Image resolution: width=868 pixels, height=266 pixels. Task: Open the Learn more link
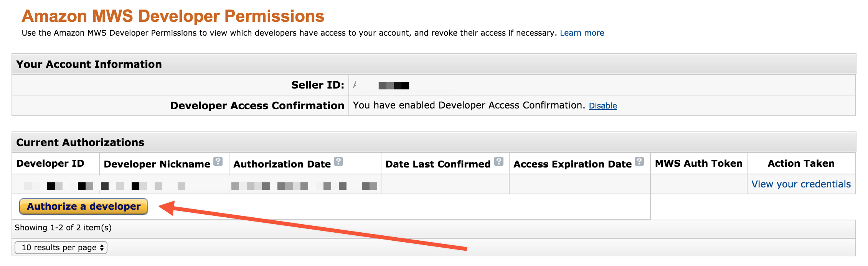(x=582, y=33)
